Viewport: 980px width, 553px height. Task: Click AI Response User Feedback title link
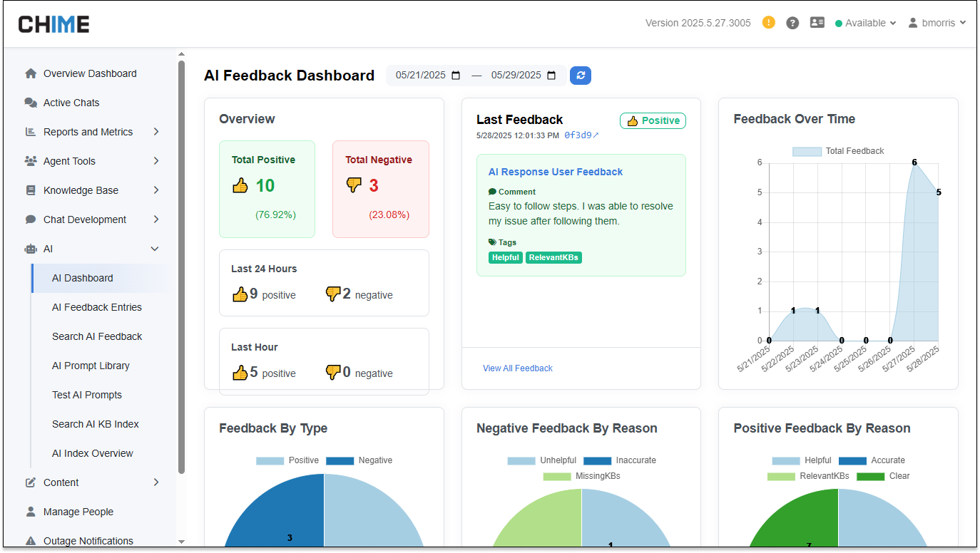[556, 172]
